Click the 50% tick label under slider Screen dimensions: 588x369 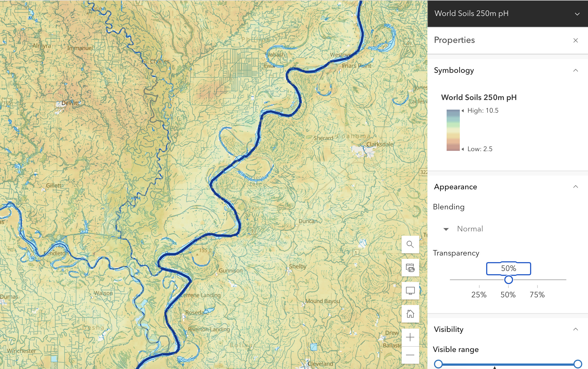point(508,295)
